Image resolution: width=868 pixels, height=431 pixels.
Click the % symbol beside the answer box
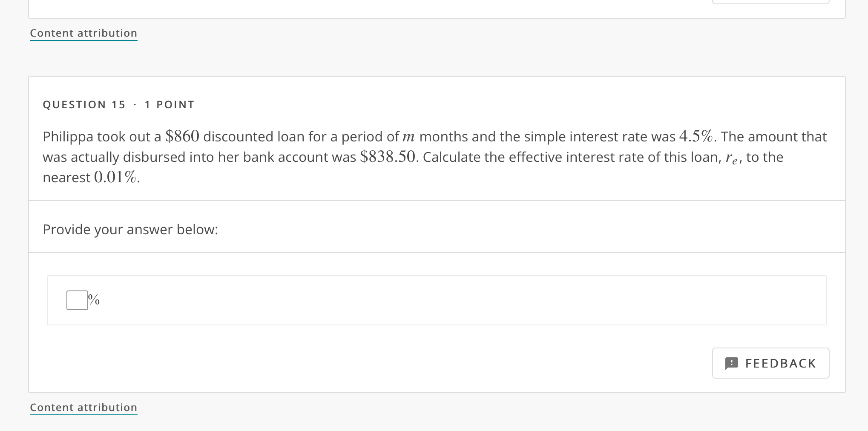(x=94, y=300)
